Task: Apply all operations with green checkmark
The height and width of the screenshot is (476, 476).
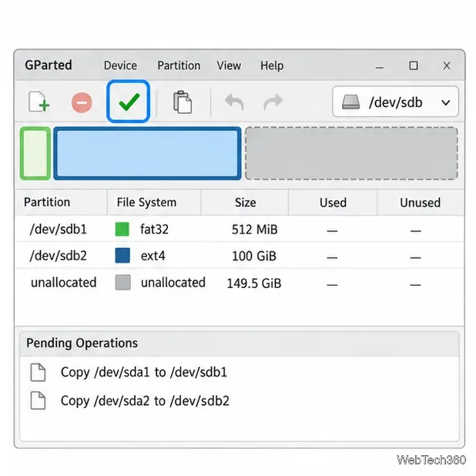Action: (x=128, y=102)
